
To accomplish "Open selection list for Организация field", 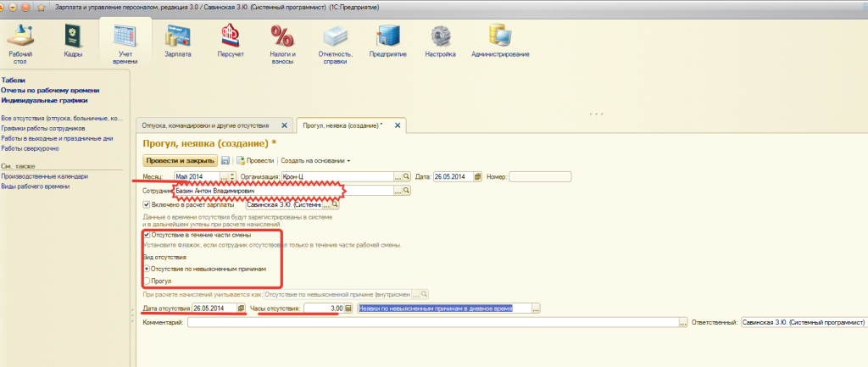I will pos(398,176).
